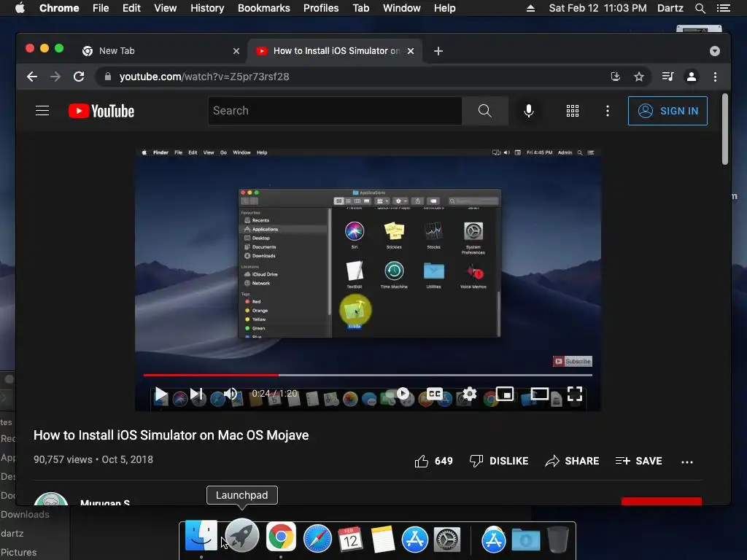Open the Bookmarks menu
Image resolution: width=747 pixels, height=560 pixels.
tap(264, 8)
